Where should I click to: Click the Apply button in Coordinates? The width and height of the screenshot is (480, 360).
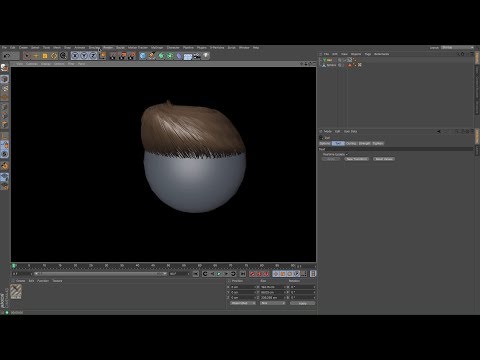click(302, 303)
